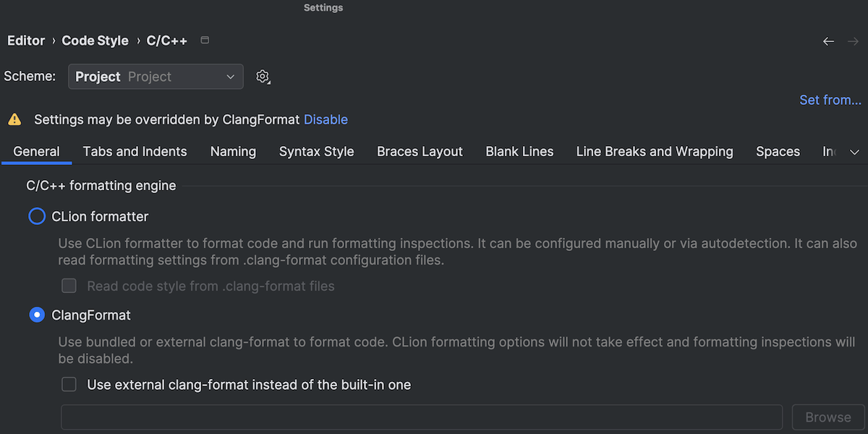
Task: Open the Line Breaks and Wrapping tab
Action: coord(654,152)
